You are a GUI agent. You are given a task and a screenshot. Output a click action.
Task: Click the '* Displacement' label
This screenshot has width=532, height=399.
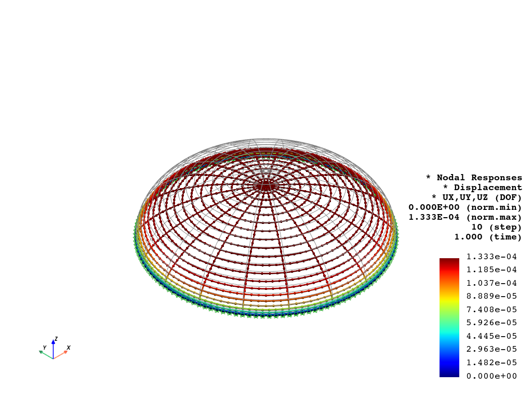point(483,187)
